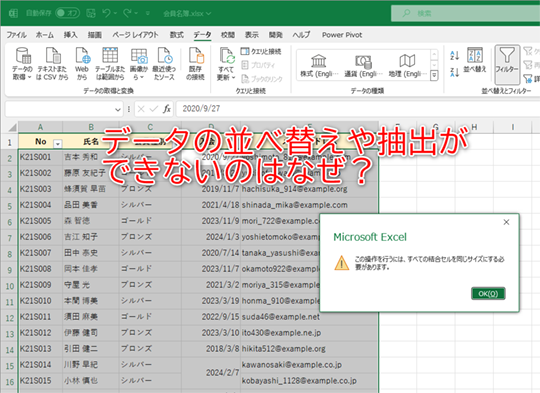The width and height of the screenshot is (540, 393).
Task: Select the 株式 (Stocks) data type
Action: 319,65
